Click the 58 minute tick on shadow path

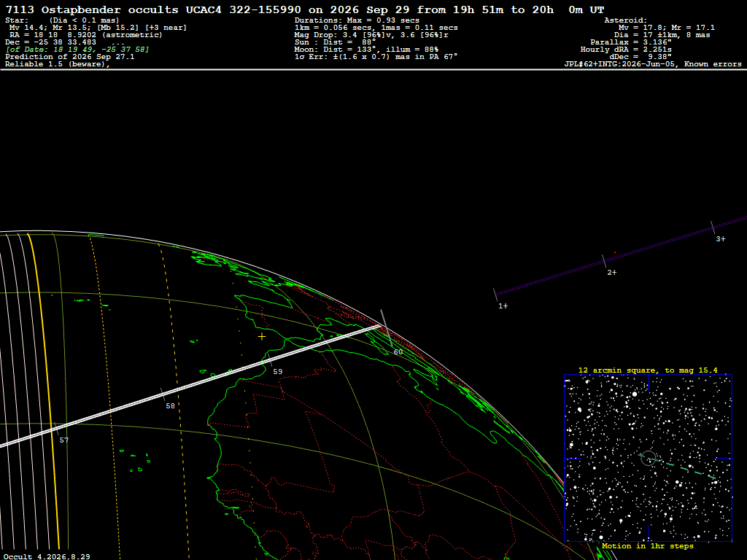pos(170,405)
